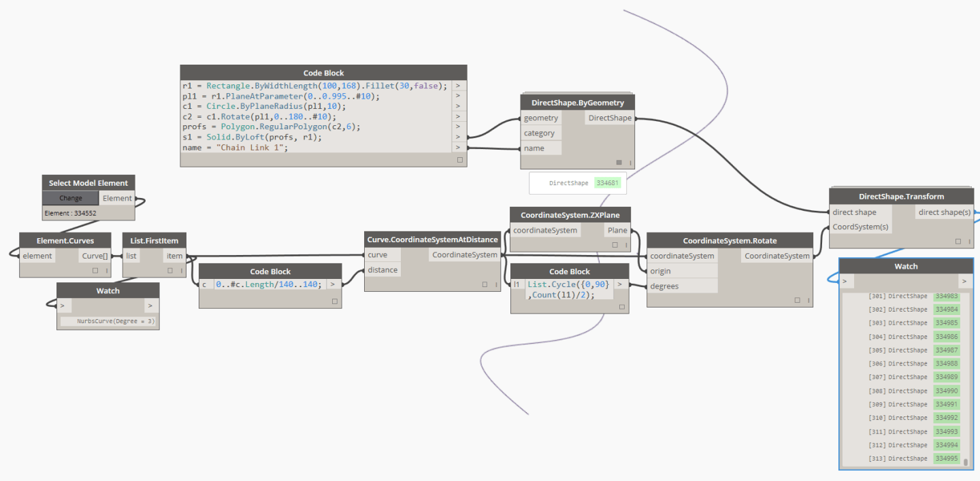Click input arrow of DirectShape list Watch node
Viewport: 980px width, 481px height.
(x=846, y=281)
